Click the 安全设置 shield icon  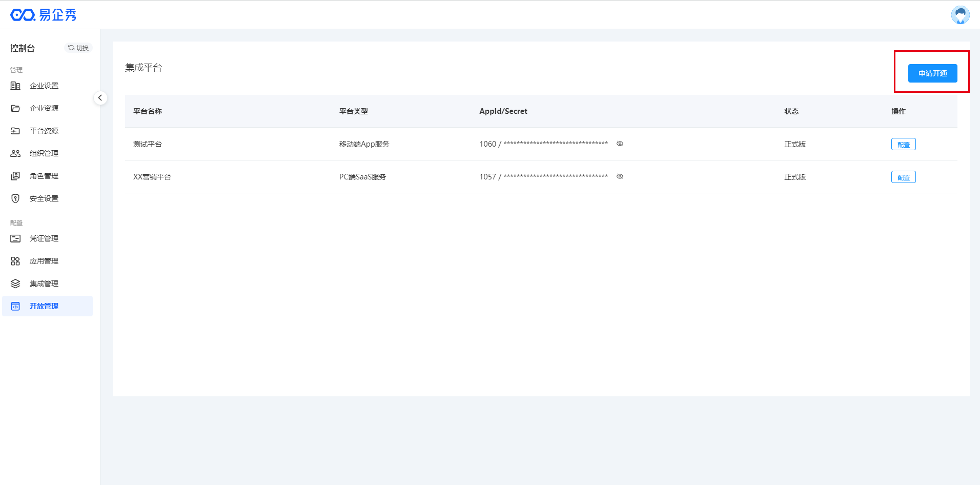pos(15,198)
